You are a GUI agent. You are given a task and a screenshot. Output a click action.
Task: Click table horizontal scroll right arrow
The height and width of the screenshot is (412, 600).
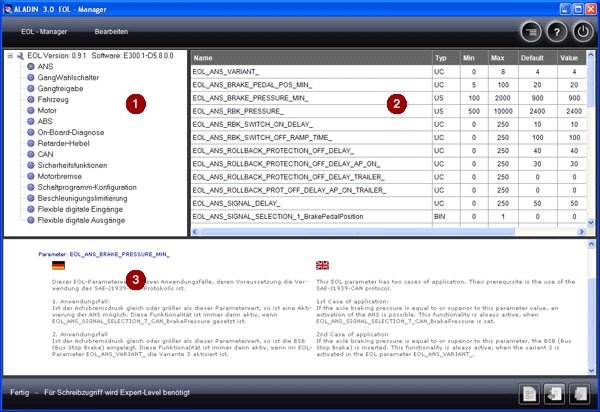[582, 231]
